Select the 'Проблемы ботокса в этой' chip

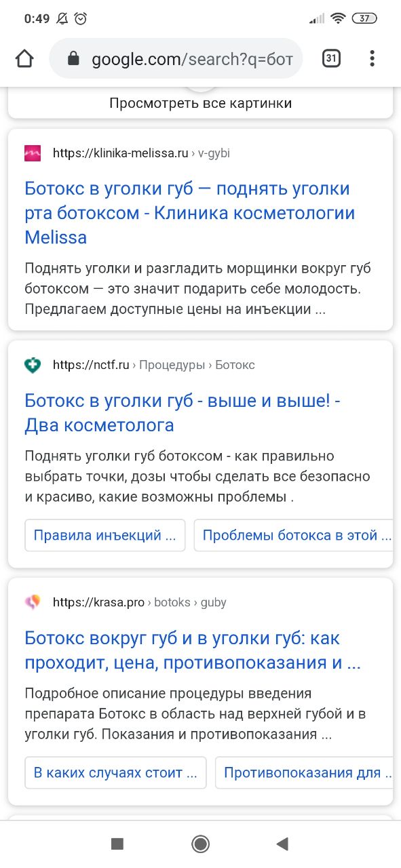click(294, 535)
